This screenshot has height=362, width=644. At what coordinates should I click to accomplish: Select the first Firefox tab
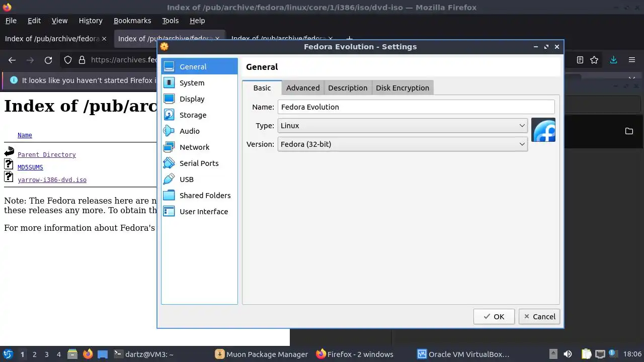[x=56, y=39]
